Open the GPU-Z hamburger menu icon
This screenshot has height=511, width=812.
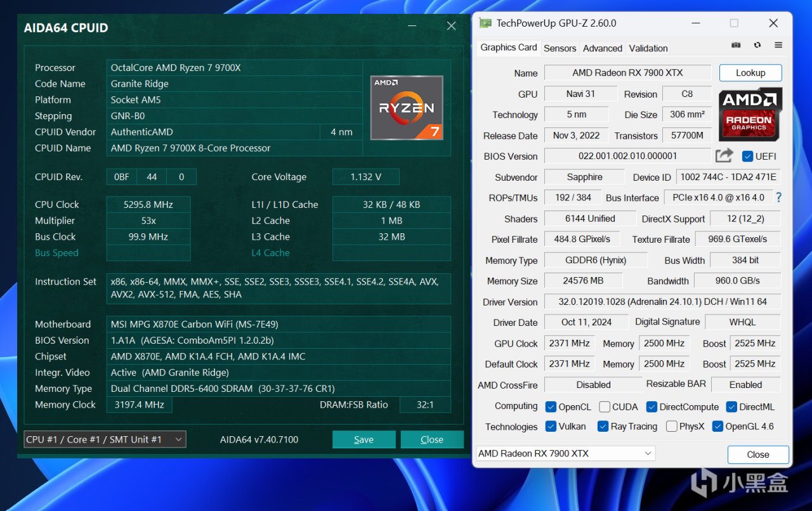pyautogui.click(x=778, y=46)
